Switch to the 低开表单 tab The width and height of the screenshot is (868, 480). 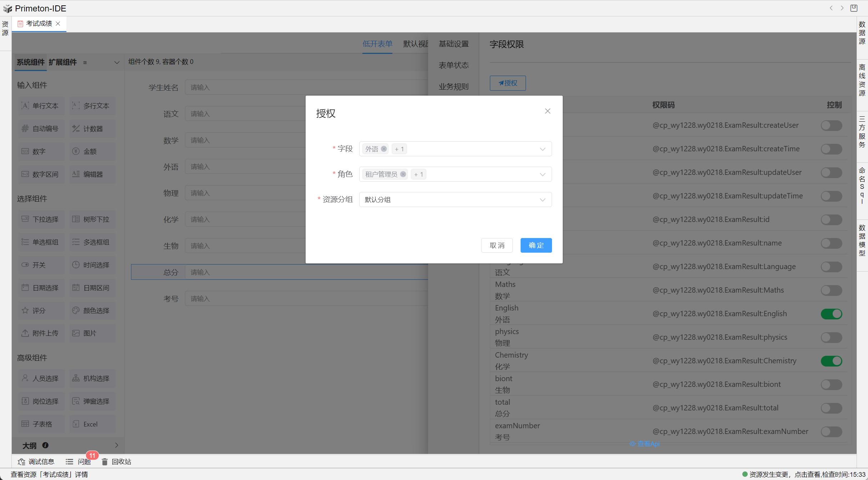pyautogui.click(x=377, y=44)
